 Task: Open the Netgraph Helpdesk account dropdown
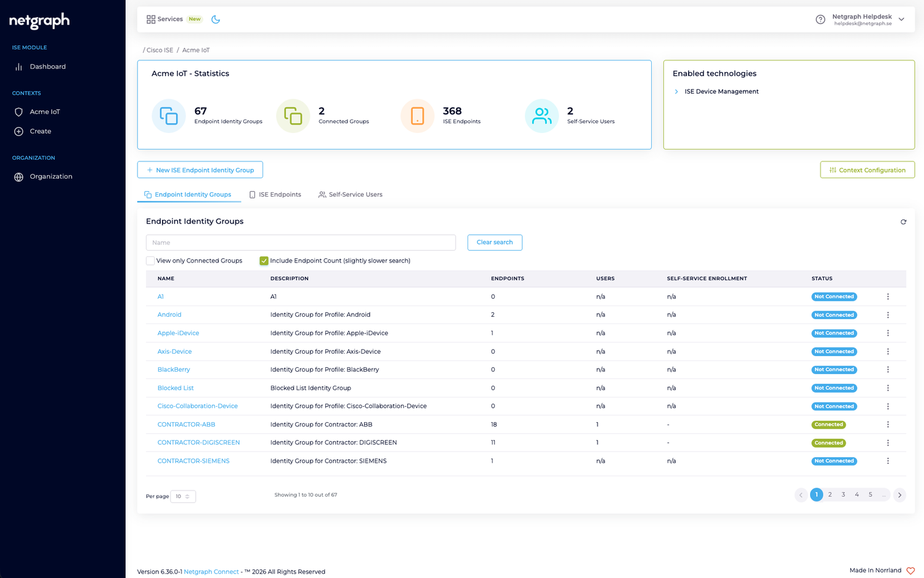pos(868,20)
